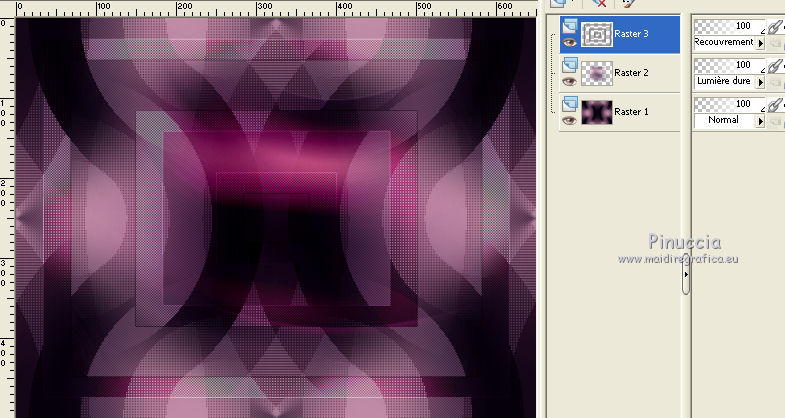Adjust the Raster 2 opacity slider
The height and width of the screenshot is (418, 785).
729,65
